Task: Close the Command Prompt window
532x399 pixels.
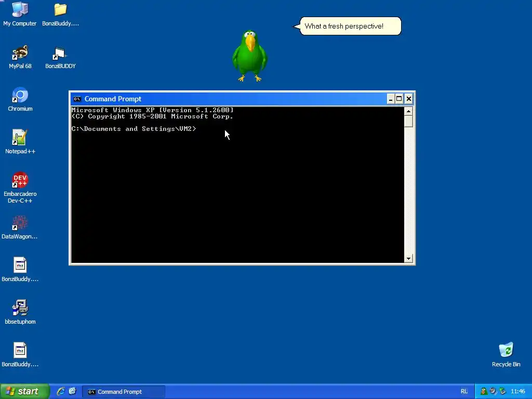Action: tap(409, 99)
